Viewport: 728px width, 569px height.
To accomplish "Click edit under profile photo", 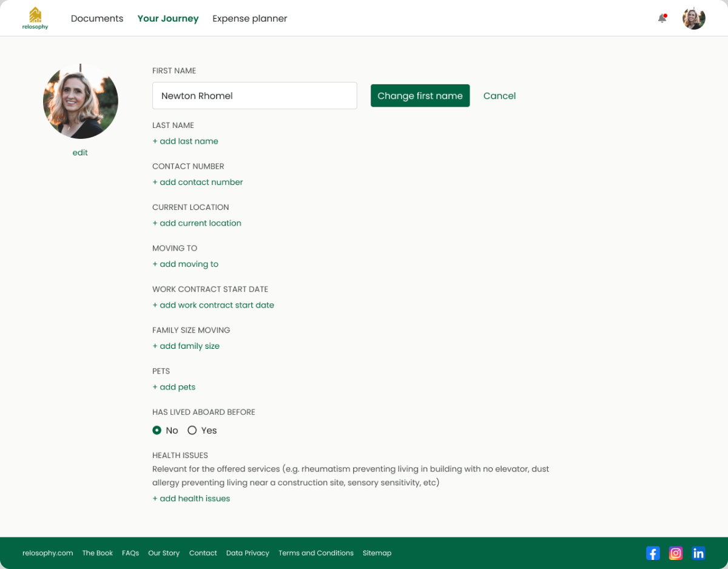I will pos(80,153).
